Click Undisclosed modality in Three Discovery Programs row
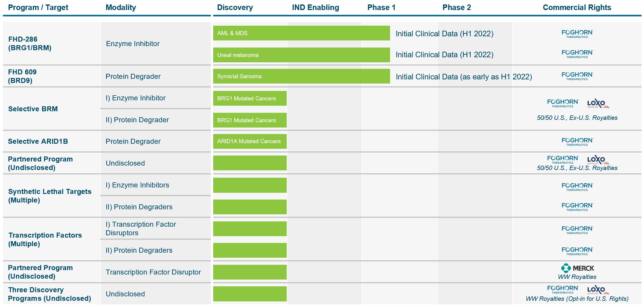Image resolution: width=644 pixels, height=307 pixels. tap(125, 294)
